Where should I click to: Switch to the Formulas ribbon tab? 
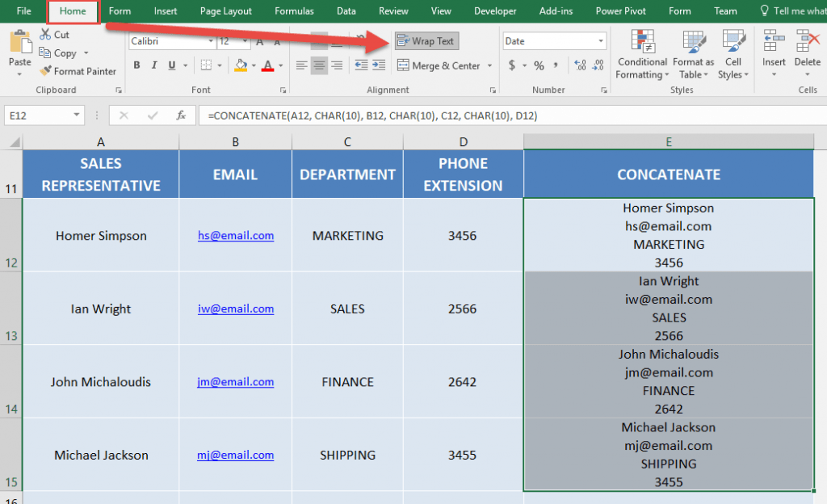click(x=294, y=11)
